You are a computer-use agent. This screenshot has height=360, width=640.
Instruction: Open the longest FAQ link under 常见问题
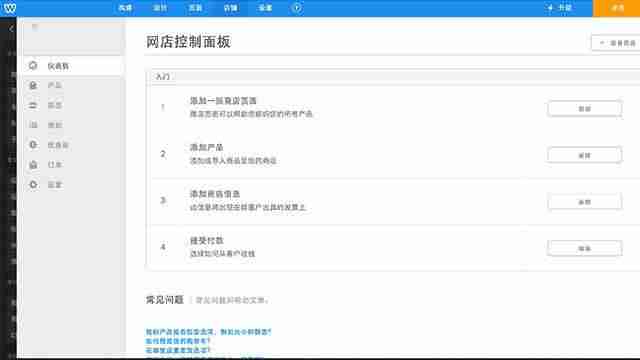coord(208,332)
